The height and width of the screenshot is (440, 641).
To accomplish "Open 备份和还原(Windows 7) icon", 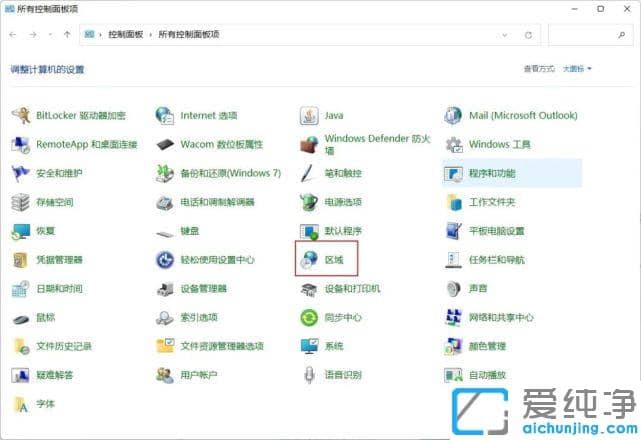I will tap(165, 173).
